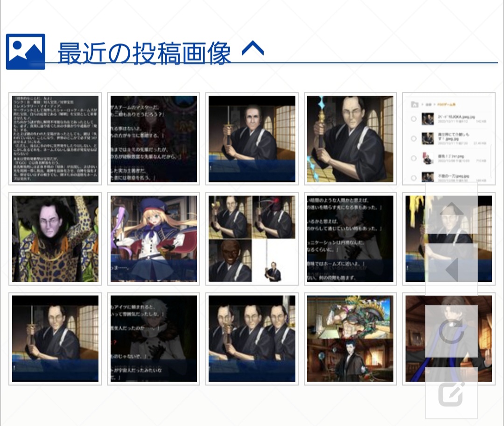Open the dark gray wall-of-text thumbnail

point(55,139)
